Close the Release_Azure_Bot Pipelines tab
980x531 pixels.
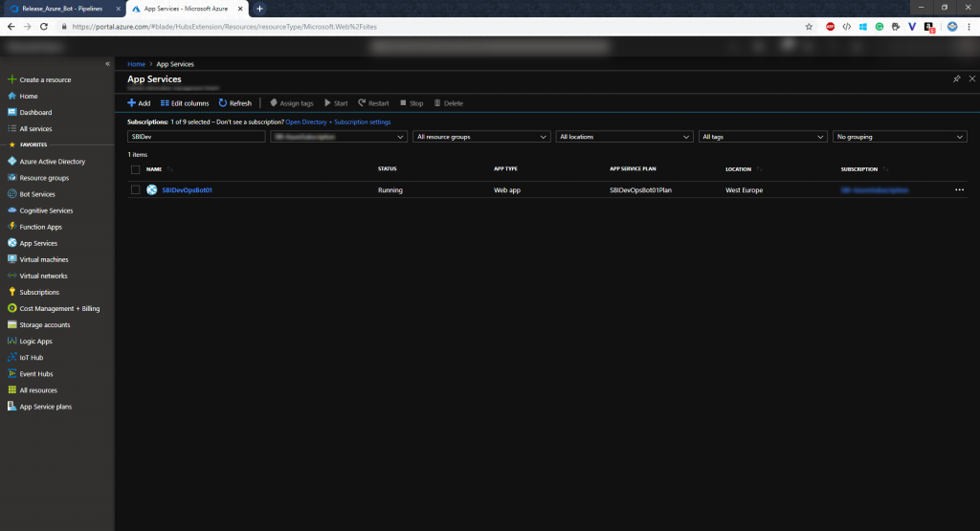(x=118, y=9)
